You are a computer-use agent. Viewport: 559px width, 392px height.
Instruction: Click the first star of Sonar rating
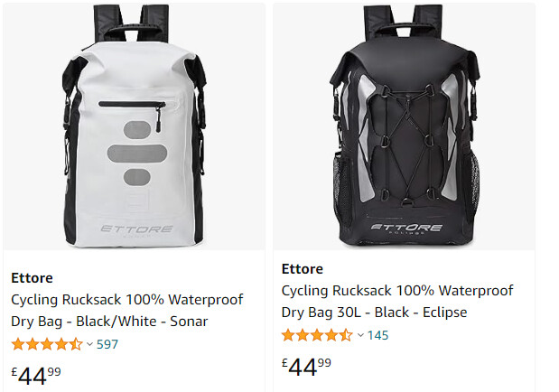(x=18, y=344)
